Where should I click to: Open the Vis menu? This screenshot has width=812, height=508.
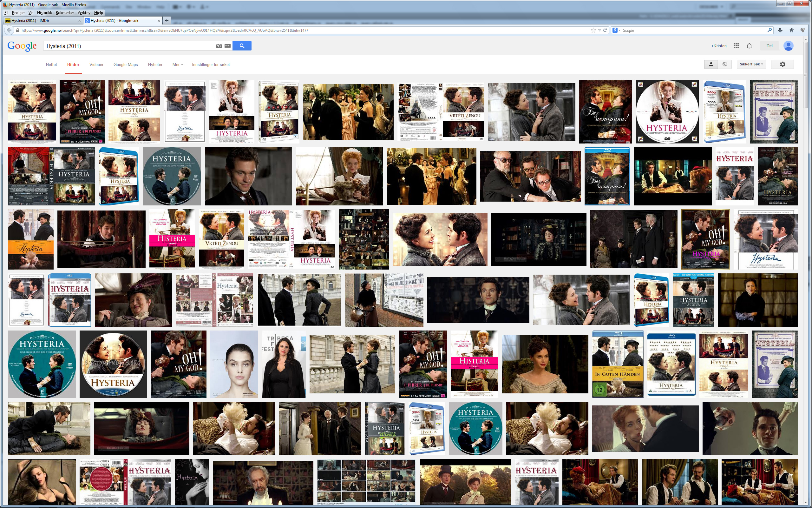pos(31,12)
